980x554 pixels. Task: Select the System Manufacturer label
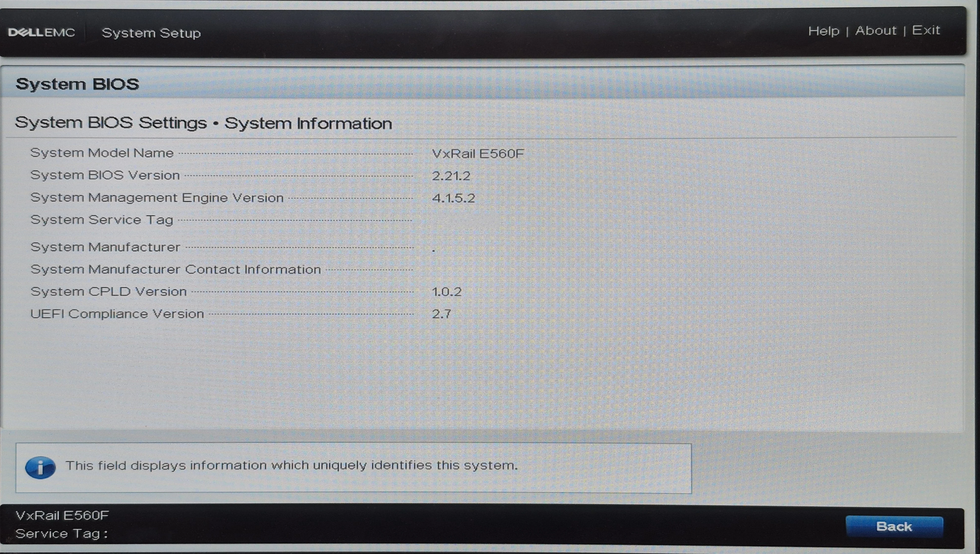click(105, 247)
